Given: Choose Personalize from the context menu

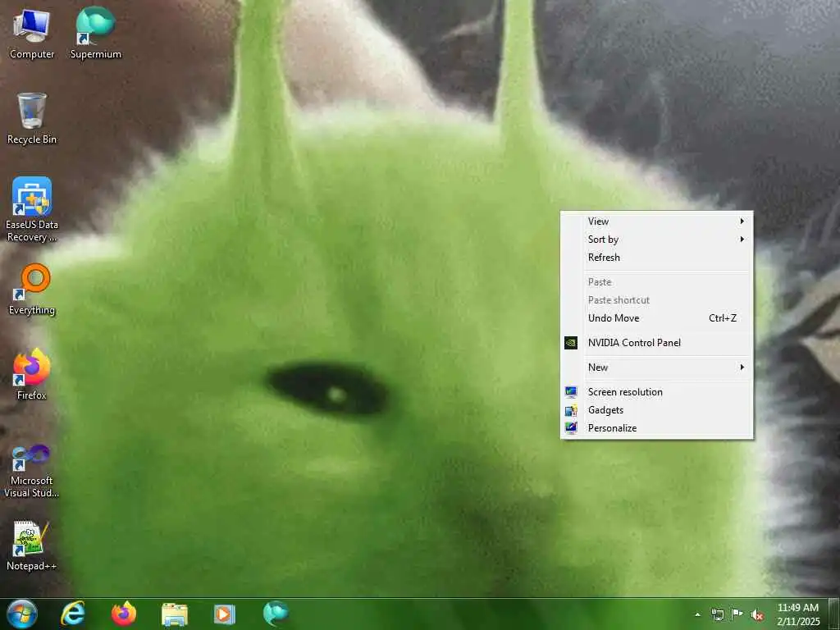Looking at the screenshot, I should pyautogui.click(x=657, y=428).
